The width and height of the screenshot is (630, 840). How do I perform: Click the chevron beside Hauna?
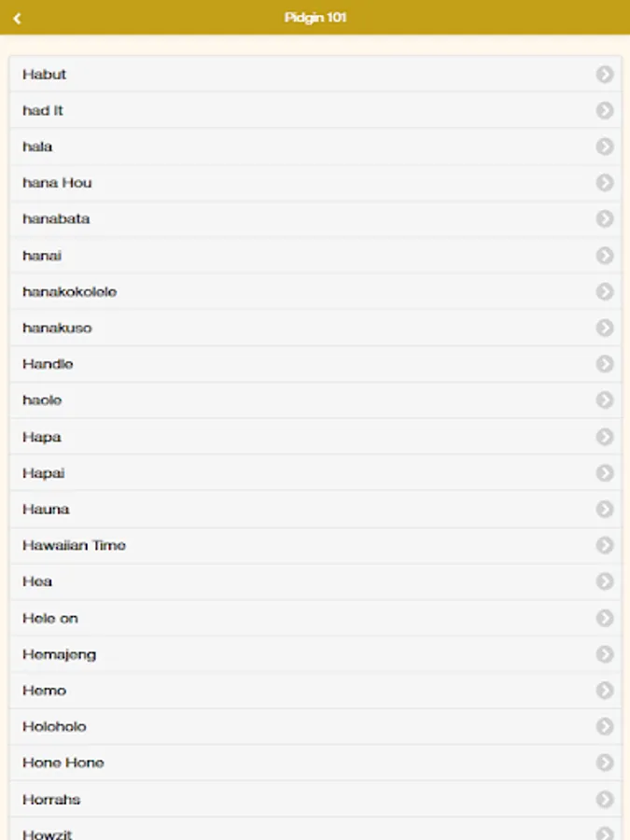tap(605, 509)
